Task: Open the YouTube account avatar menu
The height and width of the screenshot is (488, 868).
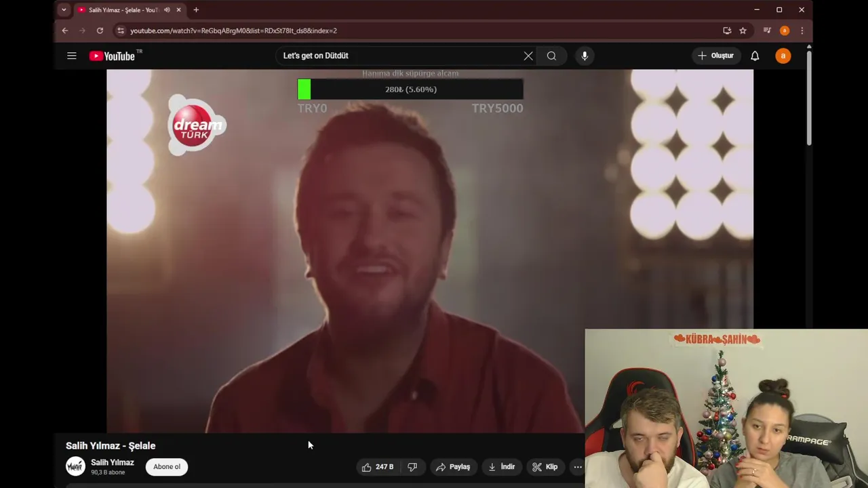Action: click(x=783, y=56)
